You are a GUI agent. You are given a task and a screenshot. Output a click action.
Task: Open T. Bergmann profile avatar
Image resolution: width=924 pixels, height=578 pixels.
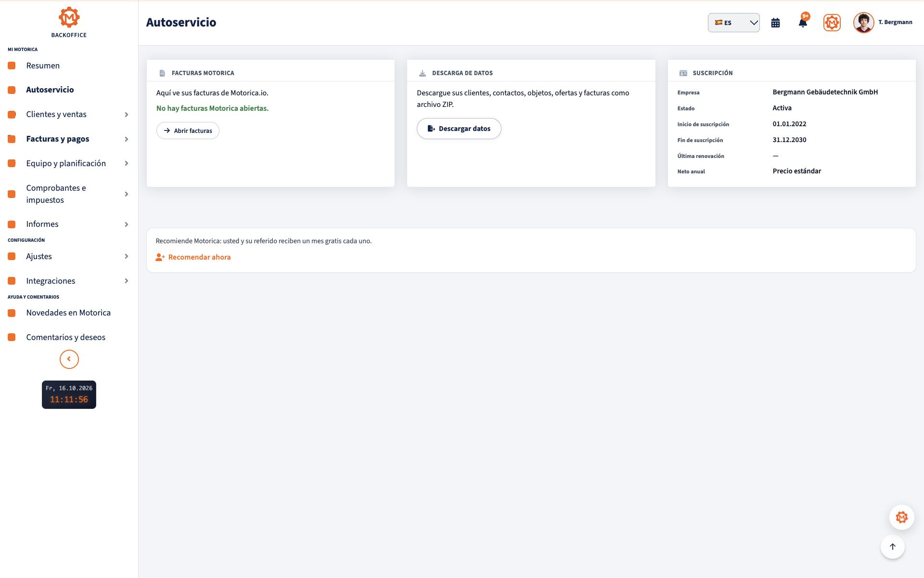click(863, 23)
